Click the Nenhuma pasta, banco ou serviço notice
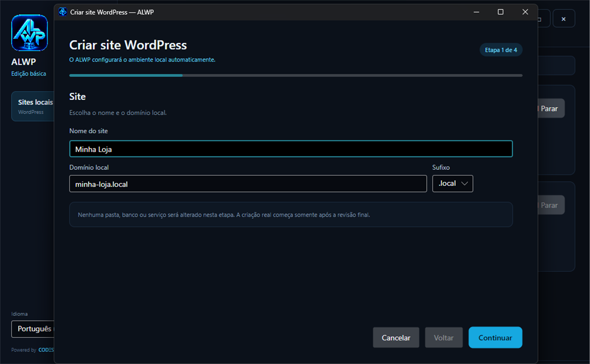 (291, 215)
